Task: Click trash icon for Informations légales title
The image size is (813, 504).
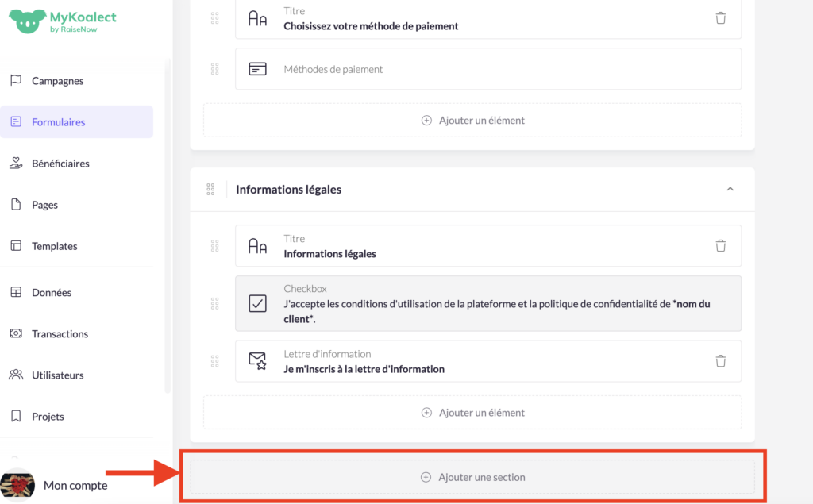Action: 720,246
